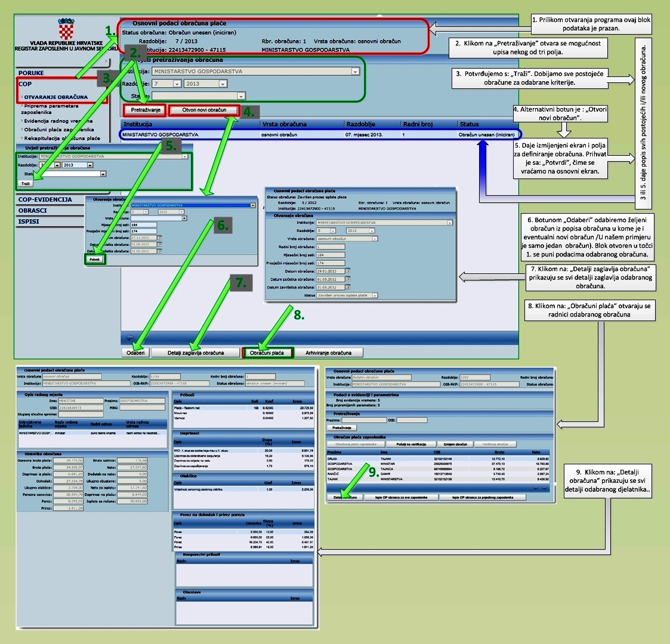This screenshot has width=670, height=644.
Task: Open Evidencija radnog vremena menu item
Action: (58, 121)
